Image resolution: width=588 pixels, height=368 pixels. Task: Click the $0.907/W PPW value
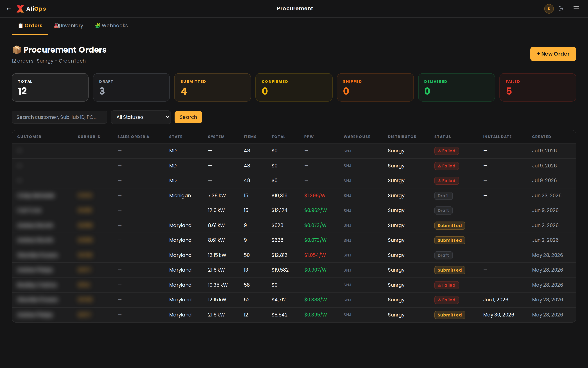[315, 270]
